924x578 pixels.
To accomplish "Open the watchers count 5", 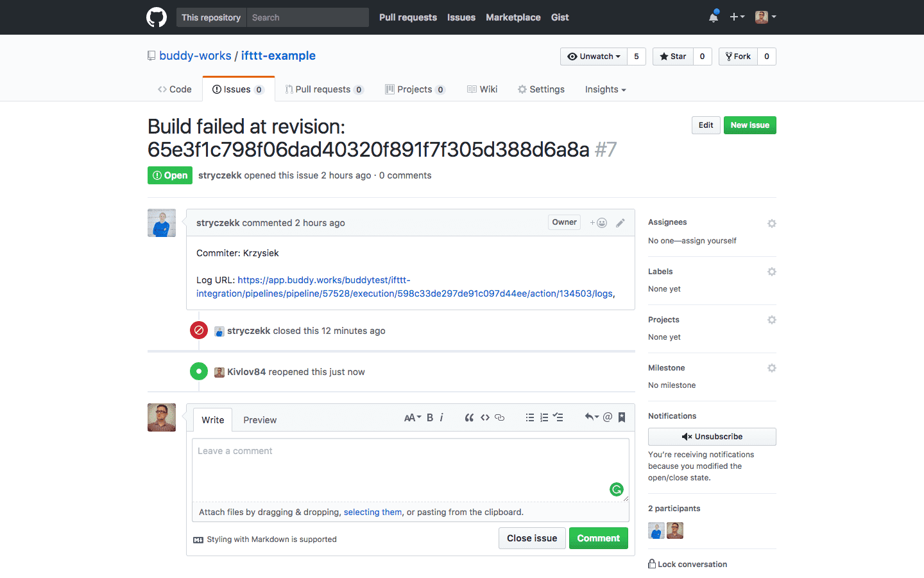I will click(x=637, y=57).
